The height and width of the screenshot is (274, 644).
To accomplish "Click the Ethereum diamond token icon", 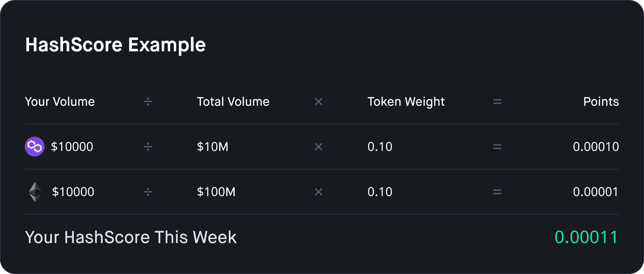I will click(x=35, y=192).
